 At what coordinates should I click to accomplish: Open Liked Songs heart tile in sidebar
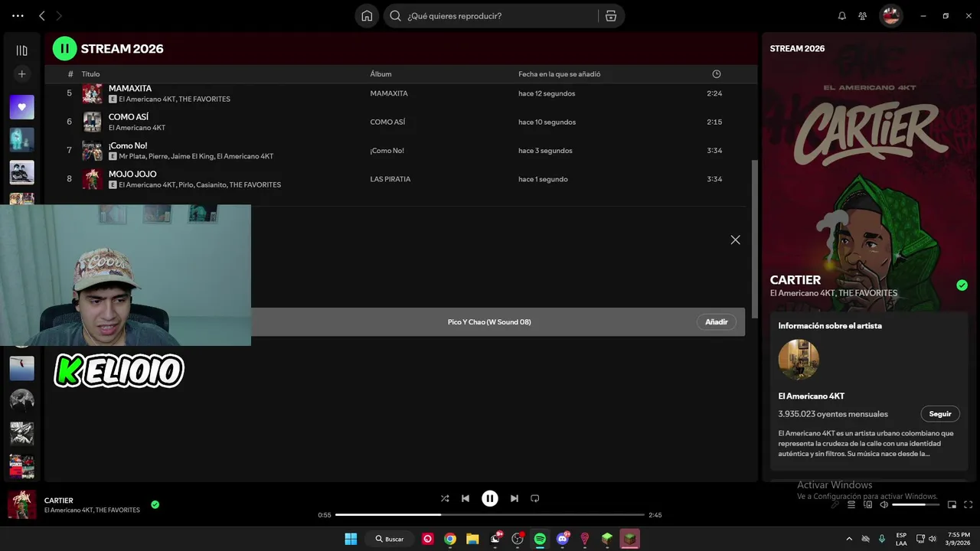point(21,107)
